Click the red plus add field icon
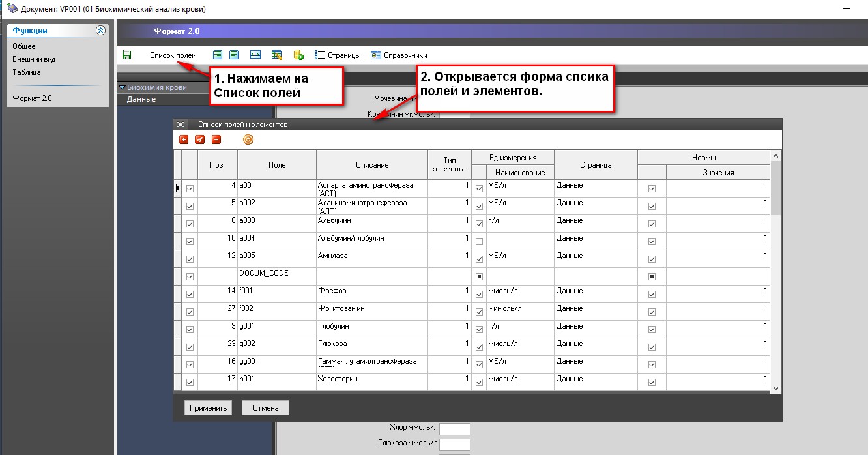This screenshot has height=455, width=868. 184,139
